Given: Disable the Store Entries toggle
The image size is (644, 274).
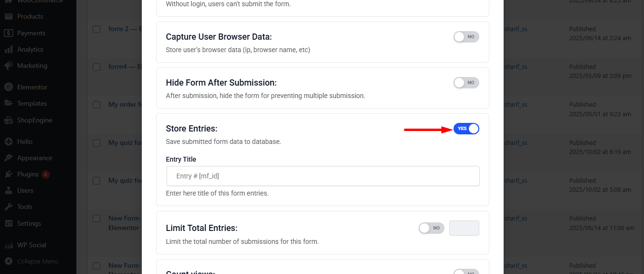Looking at the screenshot, I should click(466, 129).
